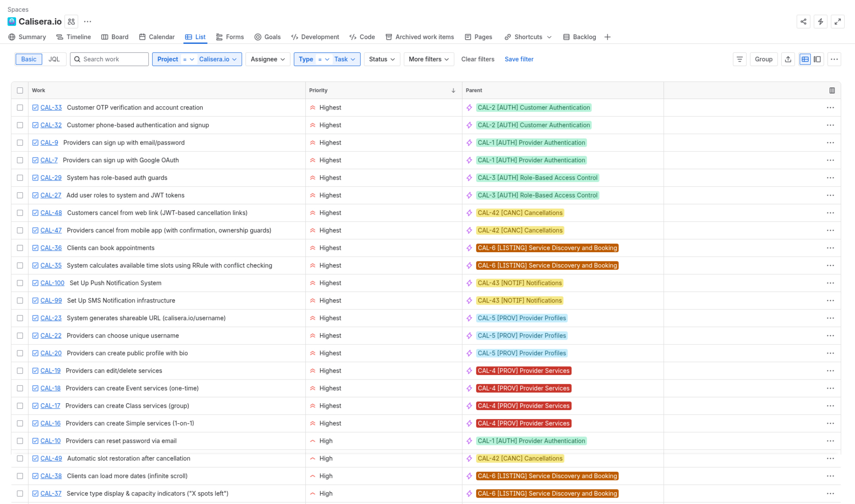Click the share icon in the header

pyautogui.click(x=803, y=22)
